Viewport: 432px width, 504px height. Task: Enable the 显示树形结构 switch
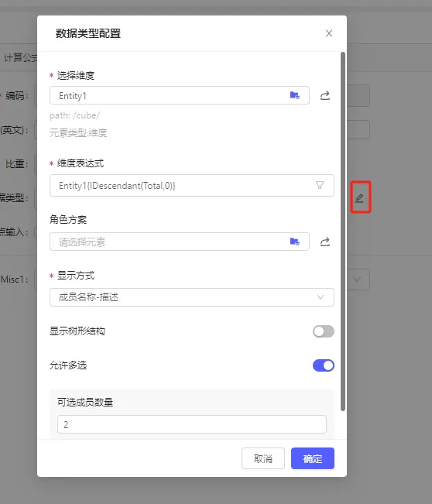[324, 331]
